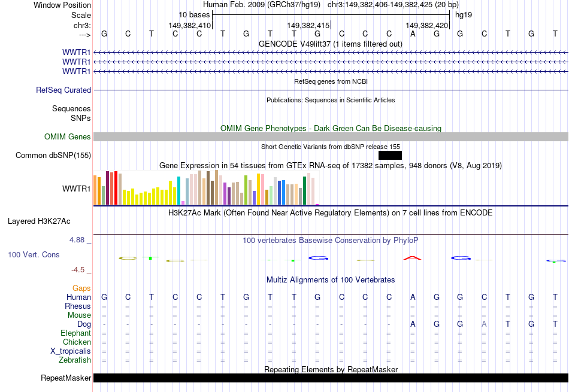Click the gray A in Dog row

coord(484,324)
